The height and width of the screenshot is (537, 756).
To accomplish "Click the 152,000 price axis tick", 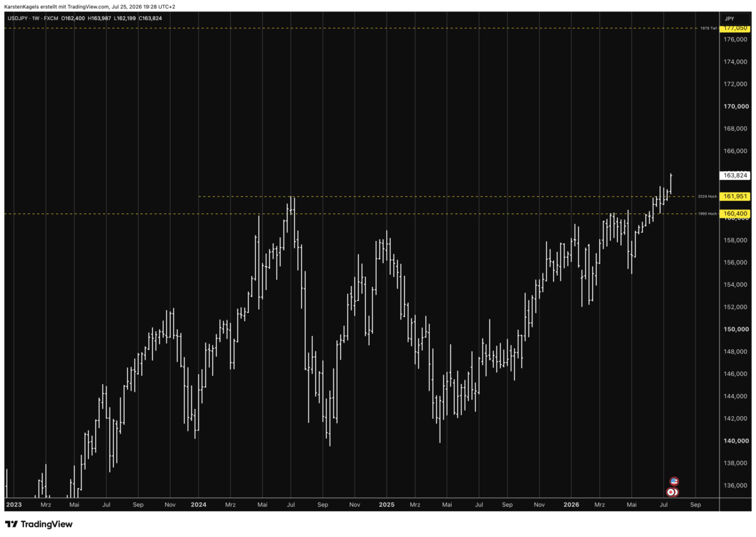I will (735, 307).
